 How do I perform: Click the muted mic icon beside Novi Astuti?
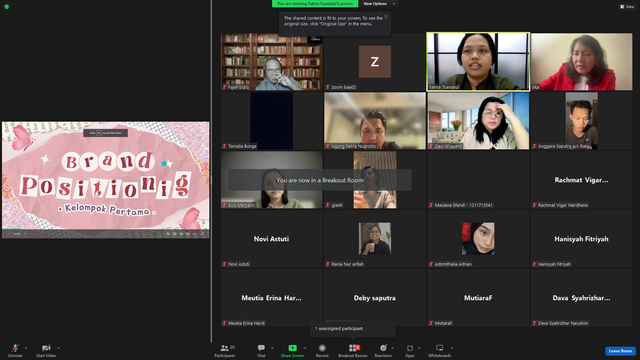pyautogui.click(x=224, y=264)
